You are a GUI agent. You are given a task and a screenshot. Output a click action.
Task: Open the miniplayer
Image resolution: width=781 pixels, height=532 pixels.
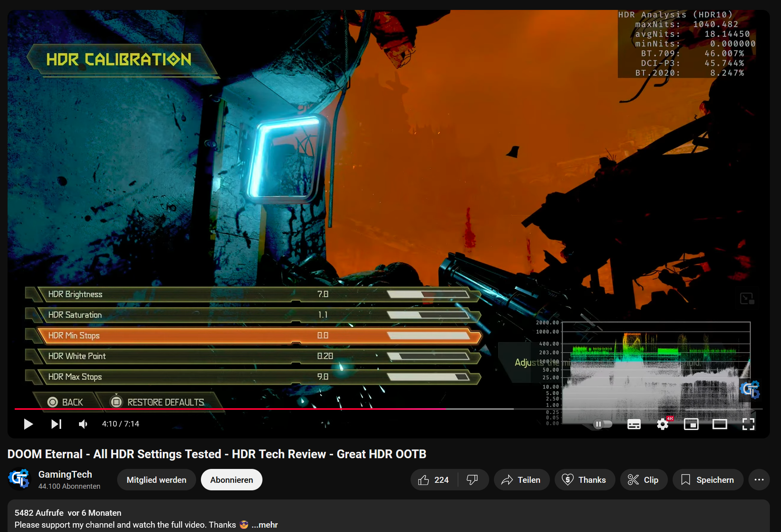pos(692,424)
